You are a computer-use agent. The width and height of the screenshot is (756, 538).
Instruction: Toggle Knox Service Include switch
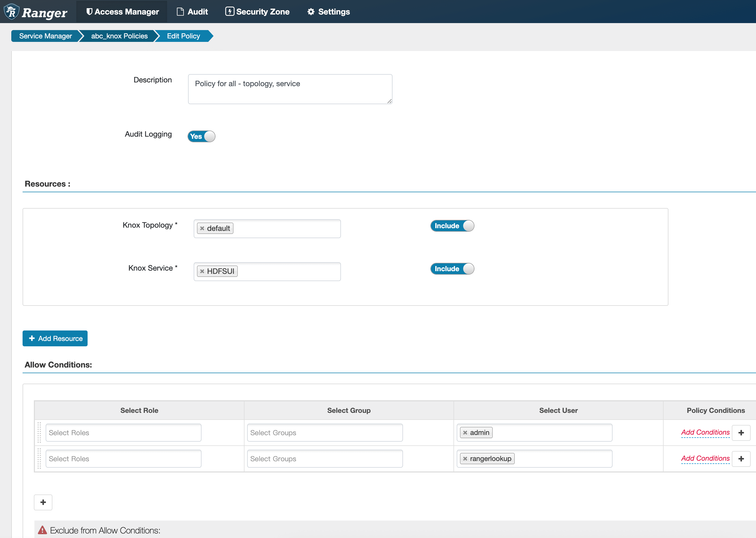pos(452,269)
